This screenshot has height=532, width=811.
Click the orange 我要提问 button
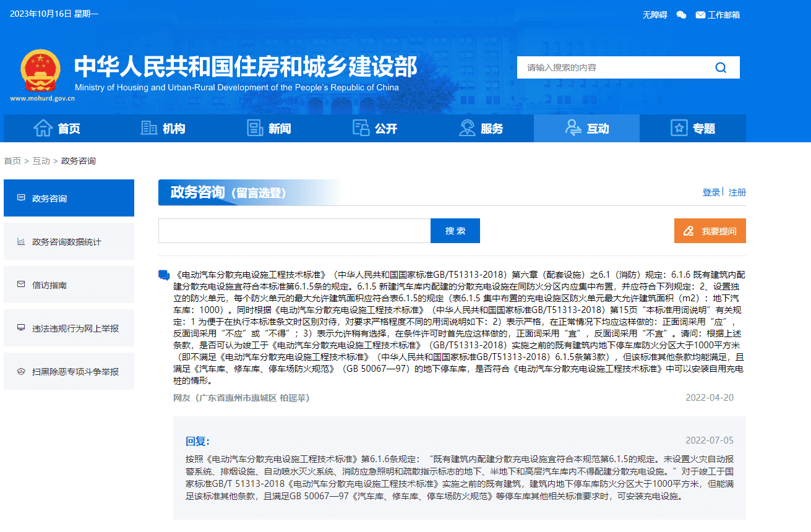[710, 231]
